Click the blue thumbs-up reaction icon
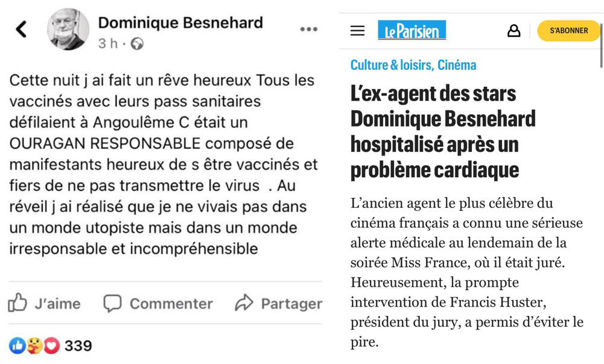The width and height of the screenshot is (604, 364). [x=17, y=345]
